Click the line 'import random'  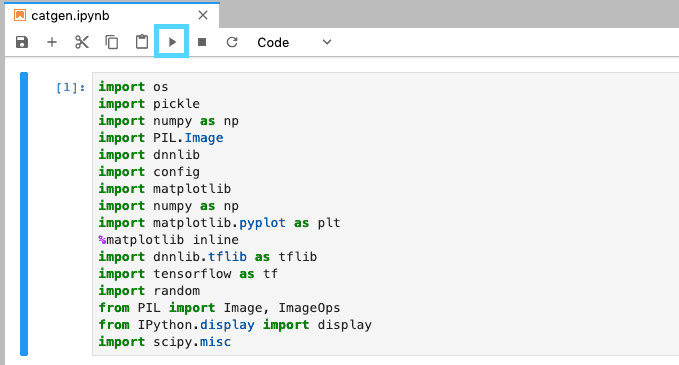[149, 291]
